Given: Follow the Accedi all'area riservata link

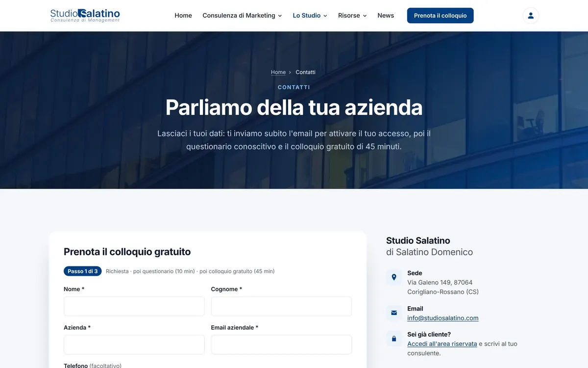Looking at the screenshot, I should click(x=442, y=344).
